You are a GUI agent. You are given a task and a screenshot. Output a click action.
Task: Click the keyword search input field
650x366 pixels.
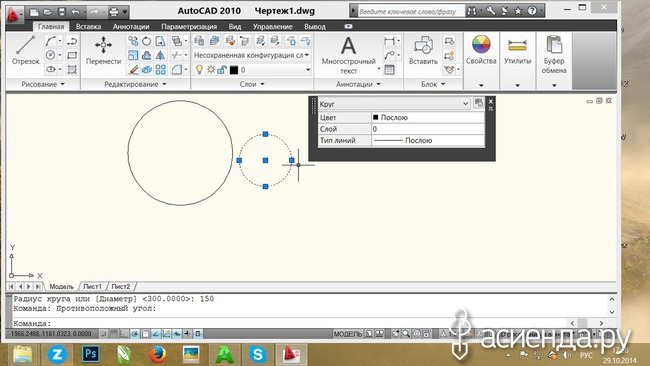coord(411,11)
